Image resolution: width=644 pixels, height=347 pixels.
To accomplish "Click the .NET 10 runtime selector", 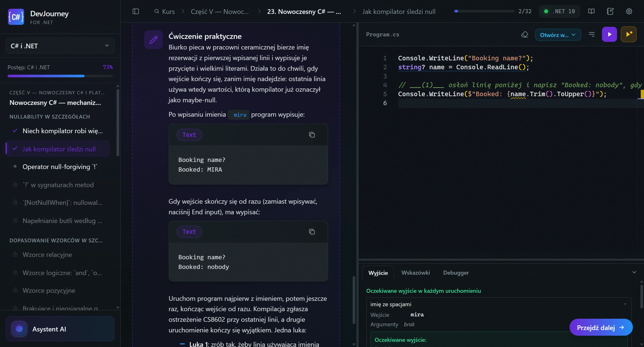I will point(559,12).
